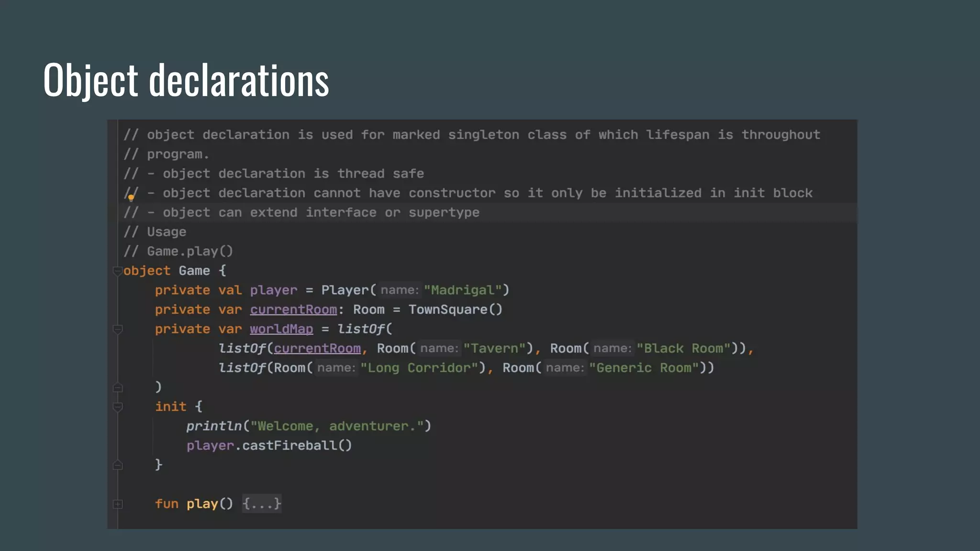Collapse the object Game block fold marker
Image resolution: width=980 pixels, height=551 pixels.
pyautogui.click(x=118, y=271)
